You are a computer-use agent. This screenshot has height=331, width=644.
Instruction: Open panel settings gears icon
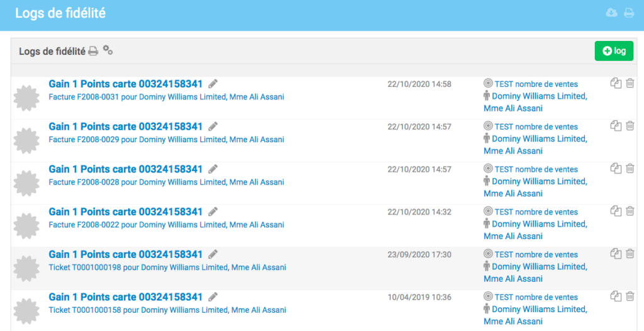pyautogui.click(x=108, y=50)
